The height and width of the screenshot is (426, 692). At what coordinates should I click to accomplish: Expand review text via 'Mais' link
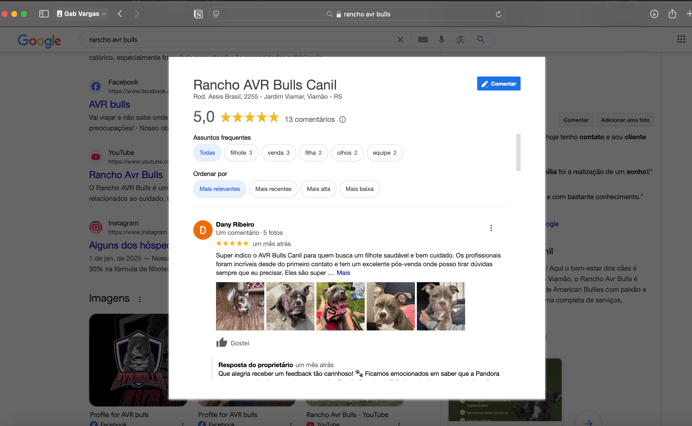pyautogui.click(x=343, y=273)
